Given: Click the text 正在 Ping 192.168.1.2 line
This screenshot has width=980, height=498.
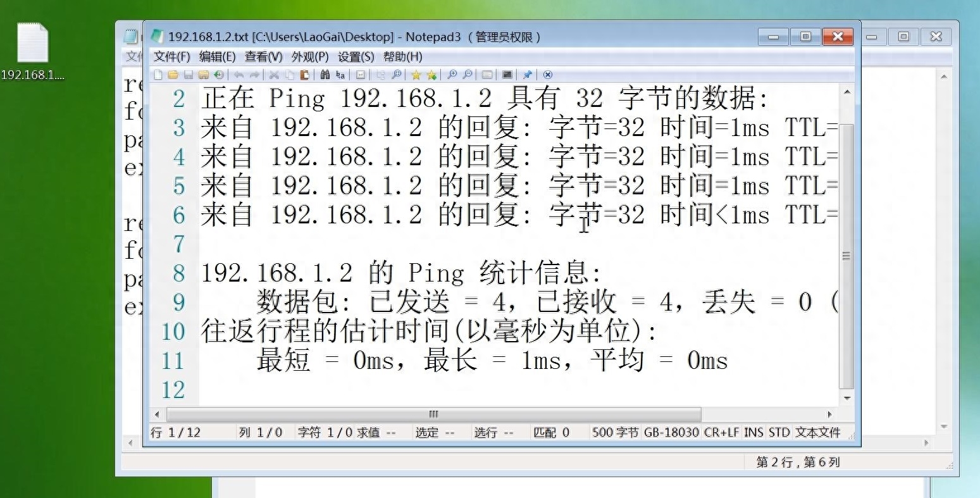Looking at the screenshot, I should point(485,99).
